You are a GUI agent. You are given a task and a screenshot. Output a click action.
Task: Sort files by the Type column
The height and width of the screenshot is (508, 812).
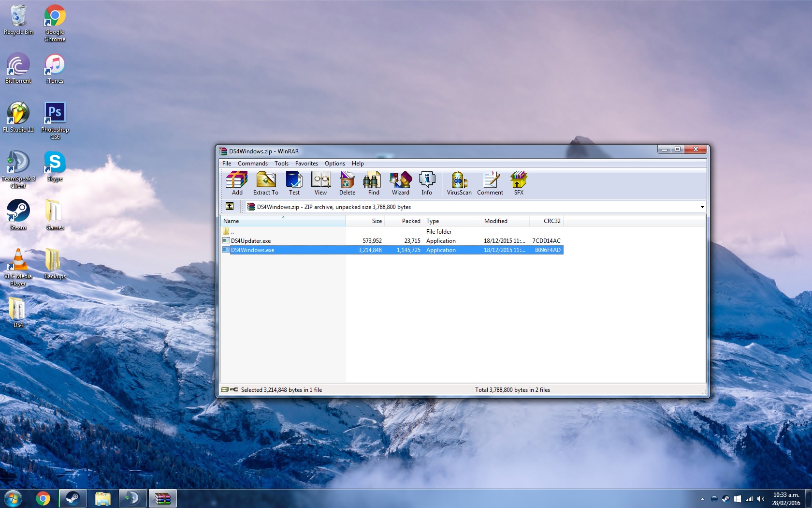(452, 221)
